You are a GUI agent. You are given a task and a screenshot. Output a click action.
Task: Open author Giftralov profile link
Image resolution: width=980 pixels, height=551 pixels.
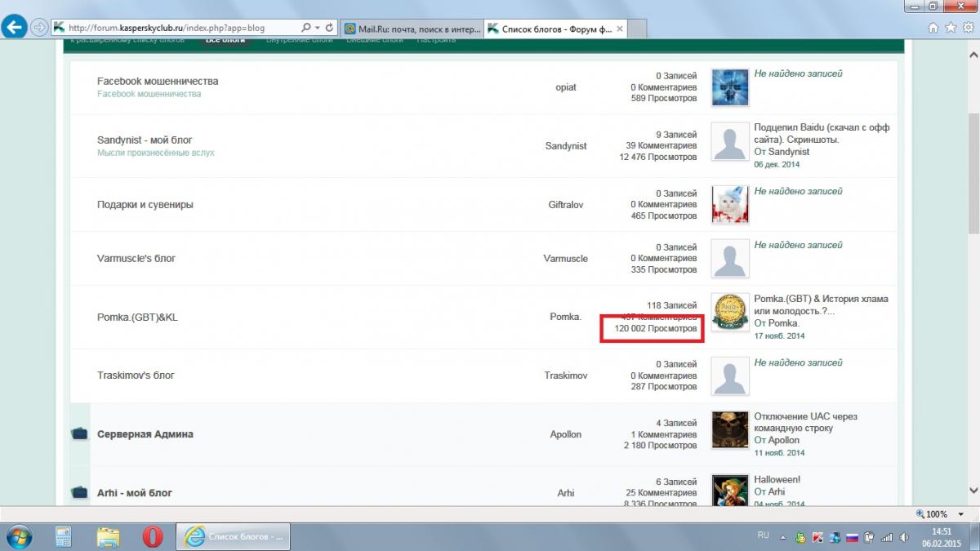(x=566, y=204)
